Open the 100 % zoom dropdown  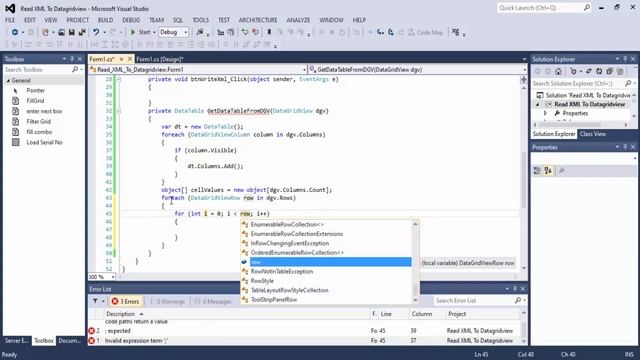click(x=113, y=277)
